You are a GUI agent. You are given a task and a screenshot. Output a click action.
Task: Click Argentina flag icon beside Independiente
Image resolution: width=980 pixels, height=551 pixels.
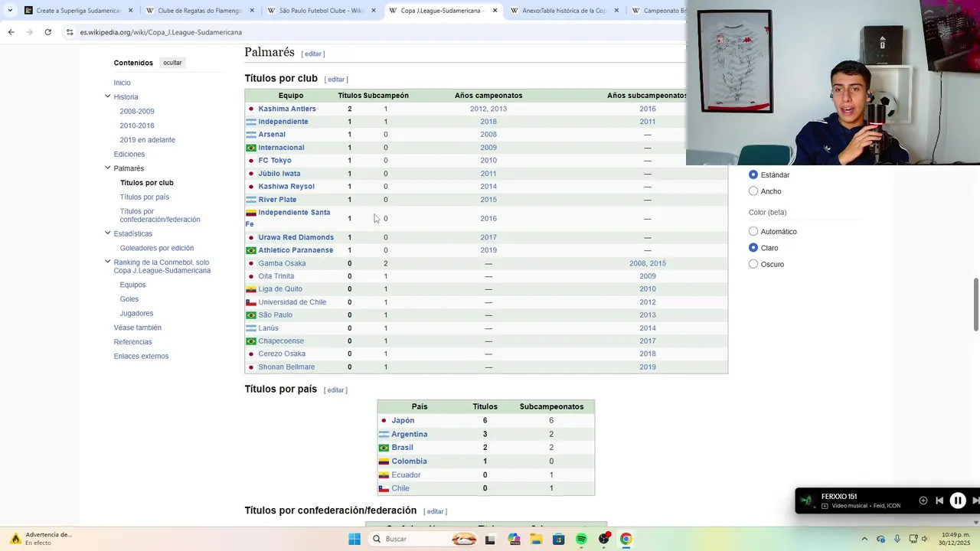pos(250,122)
